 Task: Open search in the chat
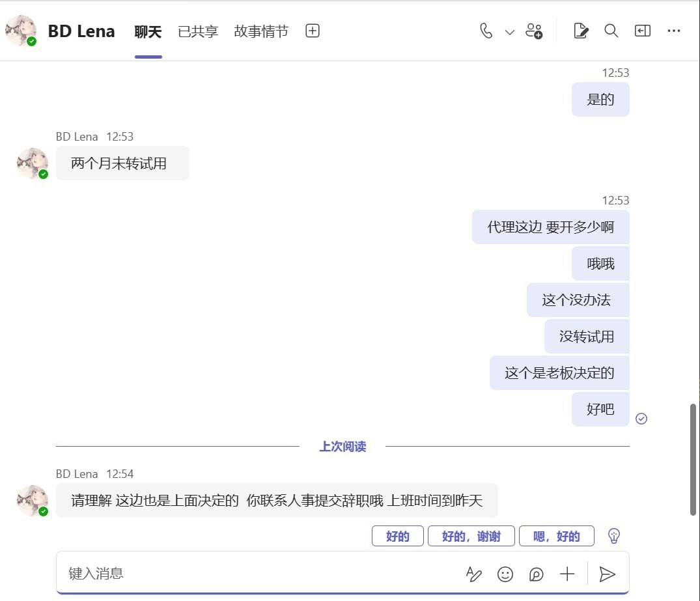pos(611,31)
